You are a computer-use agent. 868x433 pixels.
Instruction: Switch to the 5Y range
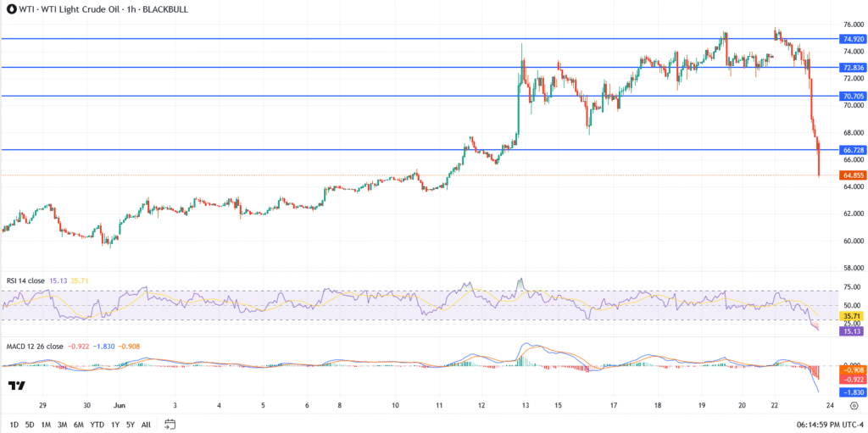click(130, 424)
